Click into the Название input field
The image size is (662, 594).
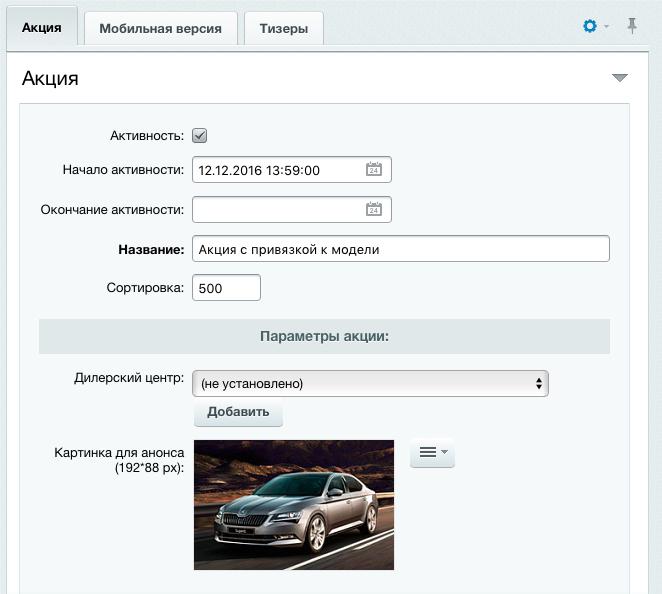401,249
